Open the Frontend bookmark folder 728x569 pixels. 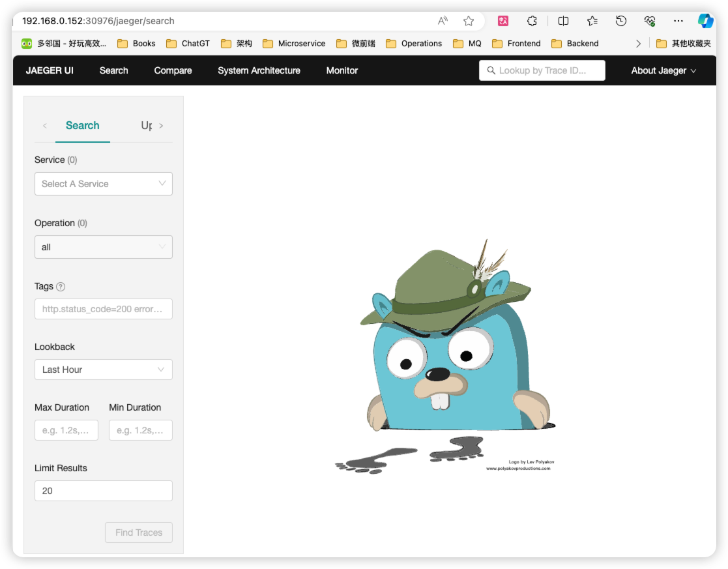pyautogui.click(x=516, y=44)
